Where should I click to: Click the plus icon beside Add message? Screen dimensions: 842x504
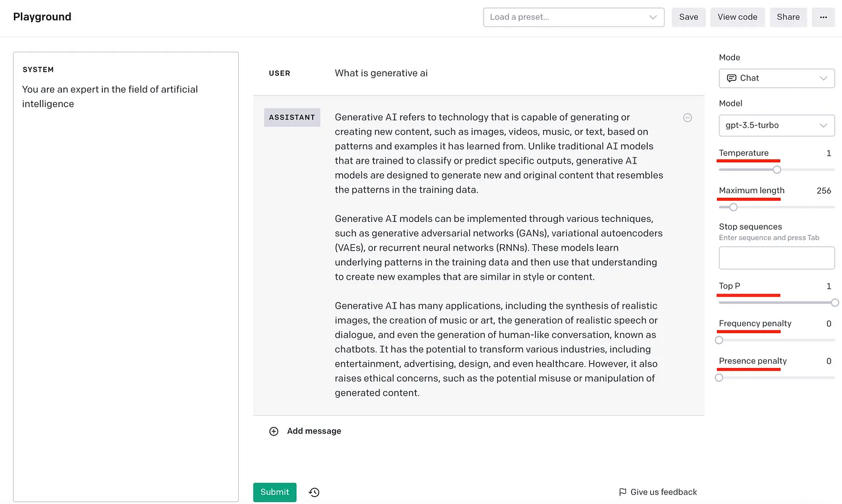pos(274,431)
